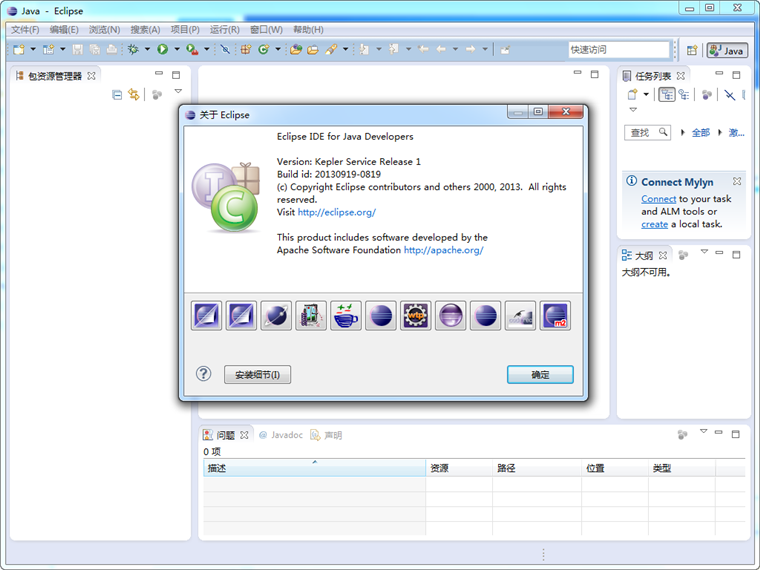Click Collapse All in Package Explorer
This screenshot has height=570, width=760.
[x=117, y=95]
